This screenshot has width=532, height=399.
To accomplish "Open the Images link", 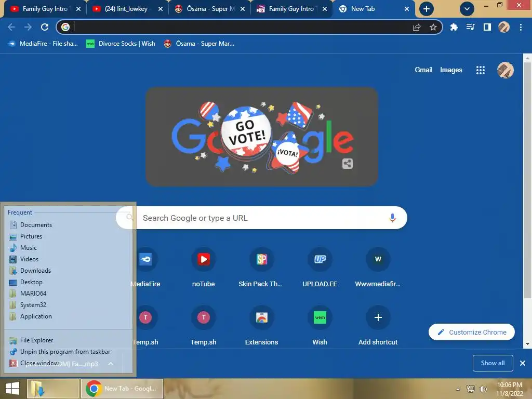I will (451, 70).
